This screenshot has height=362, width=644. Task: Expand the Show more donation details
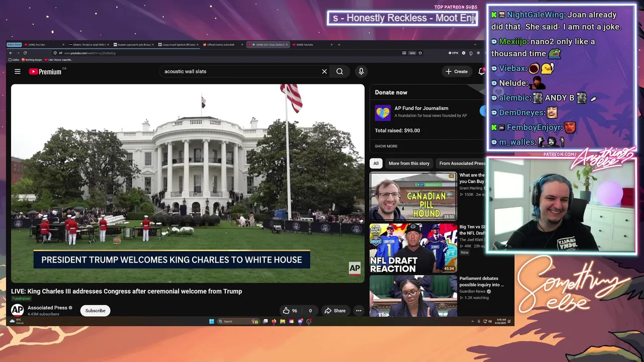coord(386,146)
